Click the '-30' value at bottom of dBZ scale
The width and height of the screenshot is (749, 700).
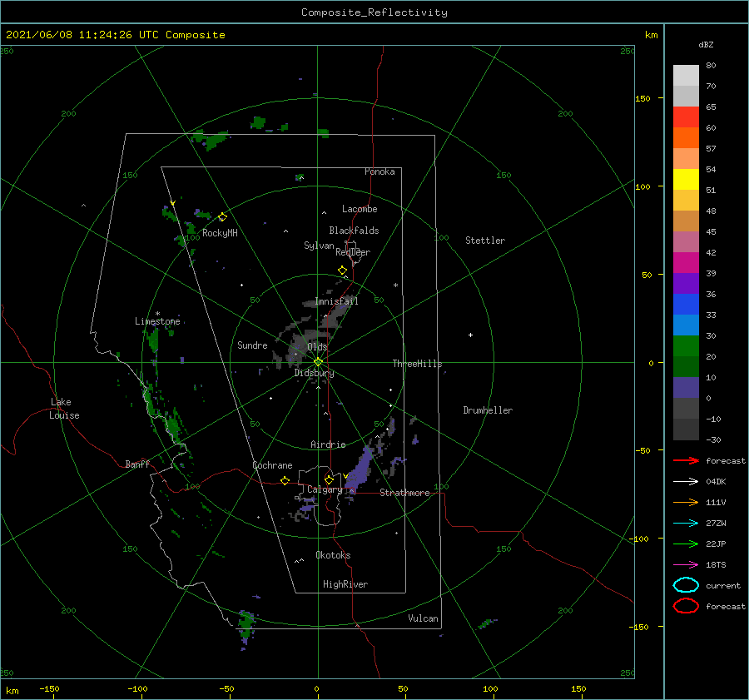point(713,439)
